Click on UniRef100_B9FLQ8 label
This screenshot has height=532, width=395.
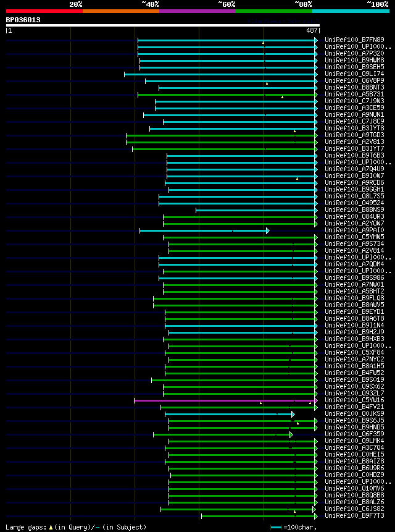click(x=354, y=298)
